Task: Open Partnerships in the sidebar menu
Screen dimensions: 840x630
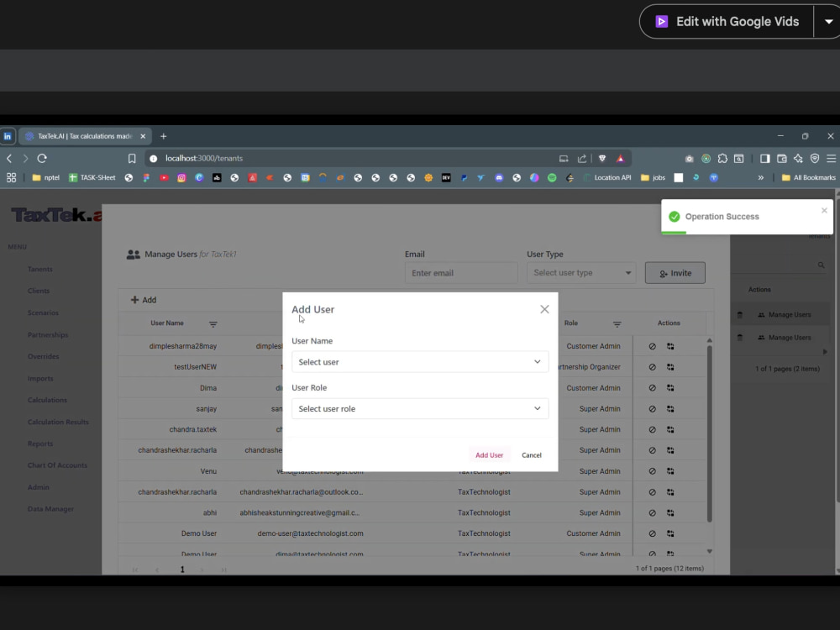Action: (48, 334)
